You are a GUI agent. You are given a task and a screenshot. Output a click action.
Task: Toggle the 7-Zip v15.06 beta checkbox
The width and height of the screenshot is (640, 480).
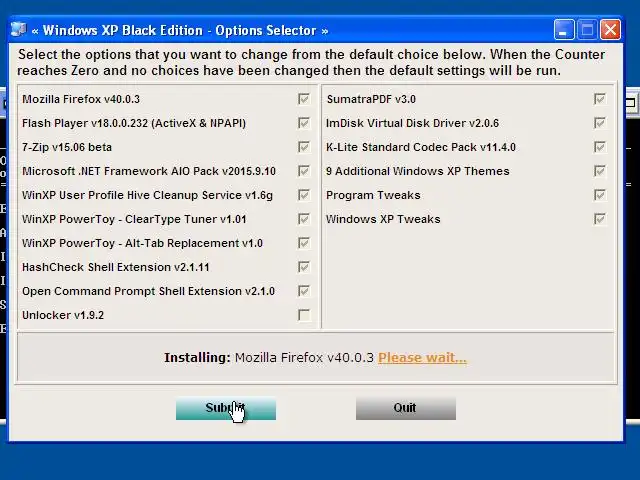[304, 147]
